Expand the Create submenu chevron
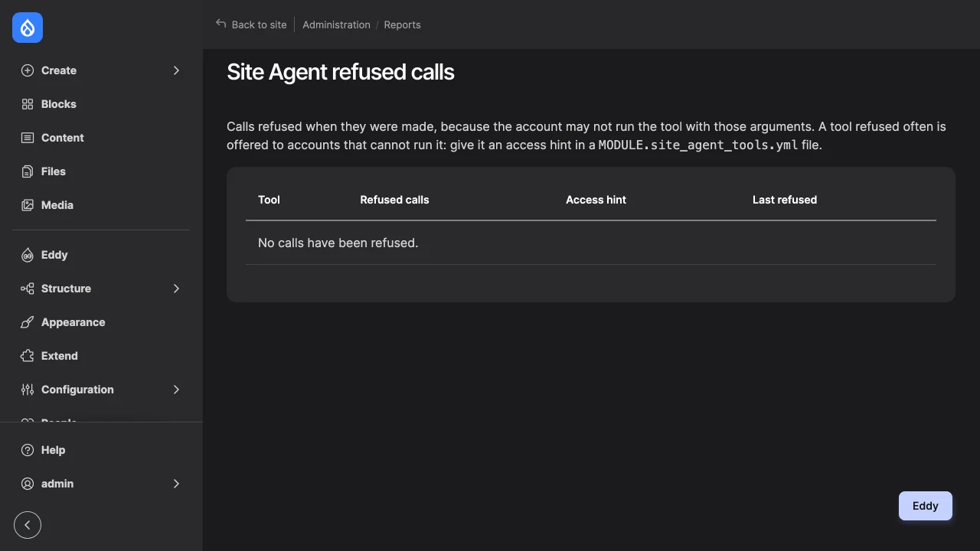 [x=176, y=70]
